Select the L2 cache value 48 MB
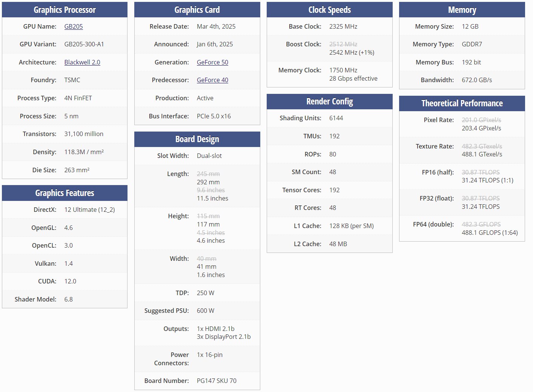 (338, 244)
